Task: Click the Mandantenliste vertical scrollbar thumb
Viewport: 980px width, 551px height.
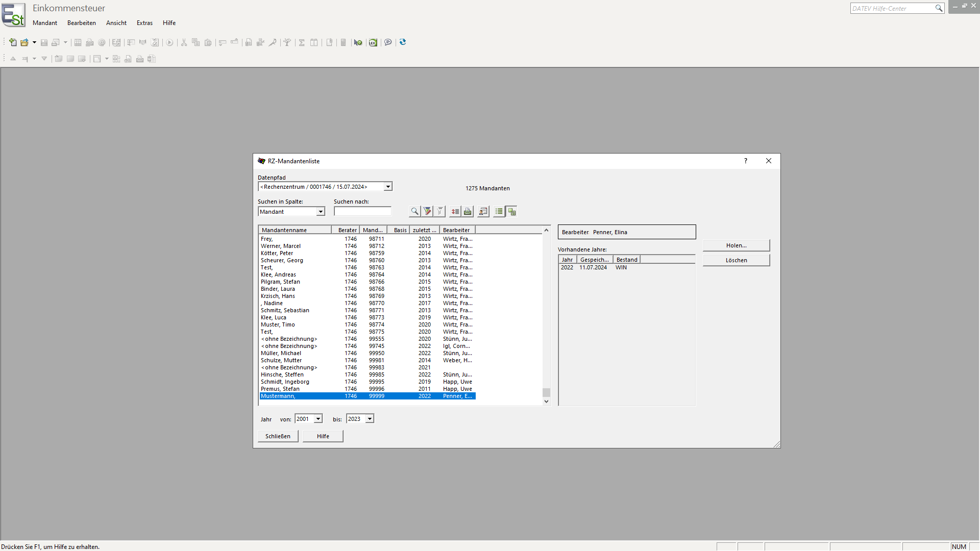Action: click(x=546, y=392)
